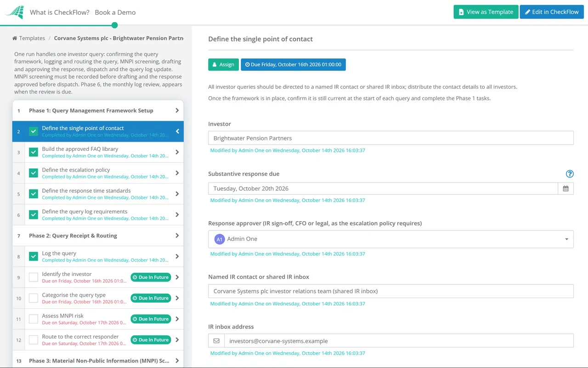Click the help question mark icon

click(570, 174)
